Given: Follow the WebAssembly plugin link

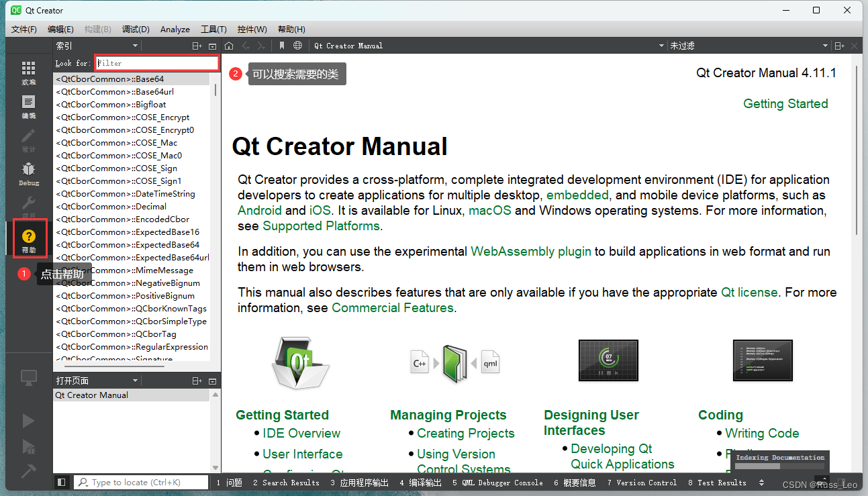Looking at the screenshot, I should 531,252.
